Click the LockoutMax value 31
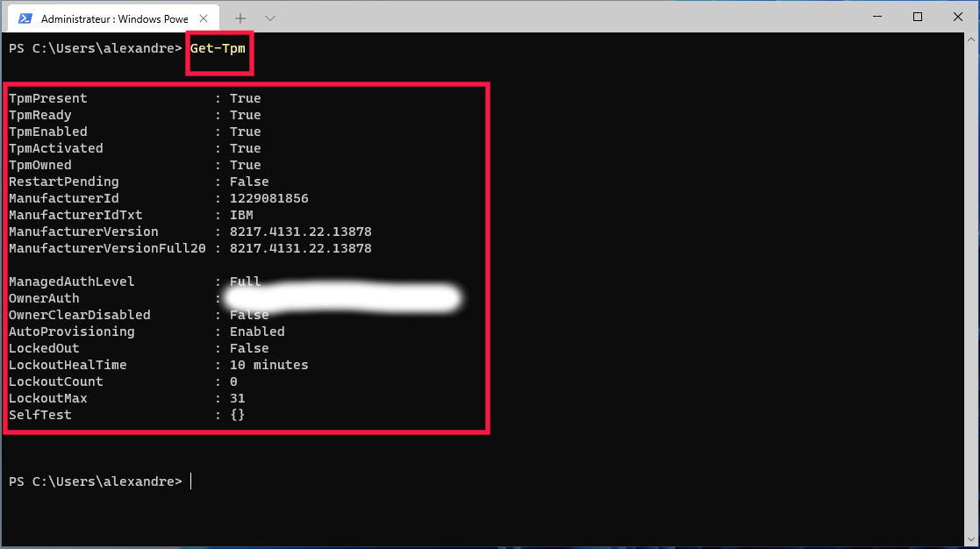This screenshot has width=980, height=549. click(x=237, y=398)
